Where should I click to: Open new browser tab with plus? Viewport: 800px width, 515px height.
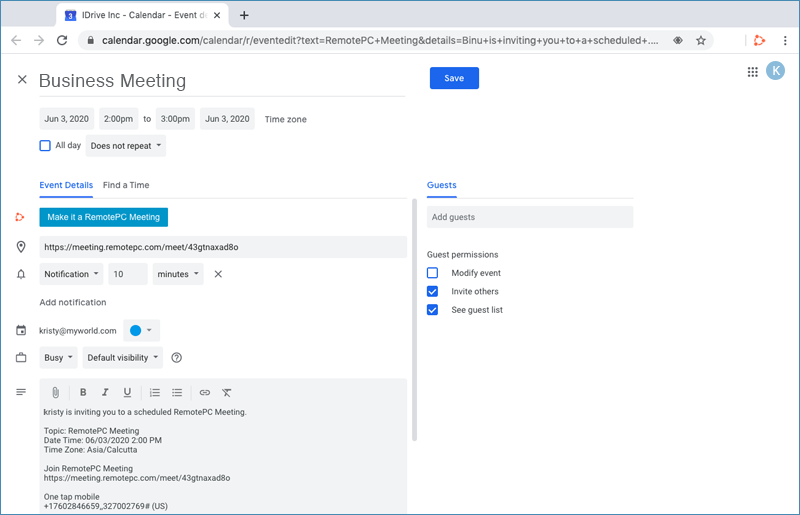tap(244, 15)
